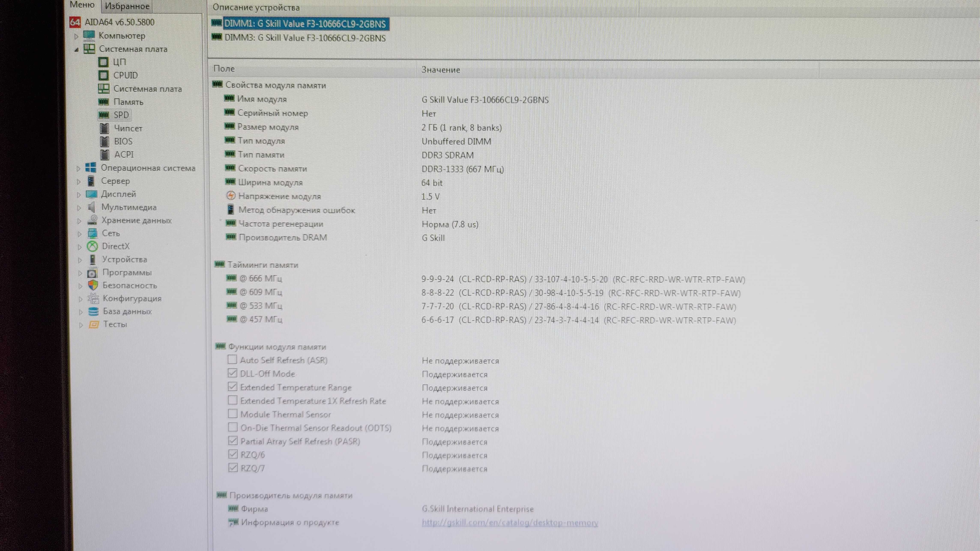This screenshot has width=980, height=551.
Task: Click the ACPI chip icon
Action: [105, 155]
